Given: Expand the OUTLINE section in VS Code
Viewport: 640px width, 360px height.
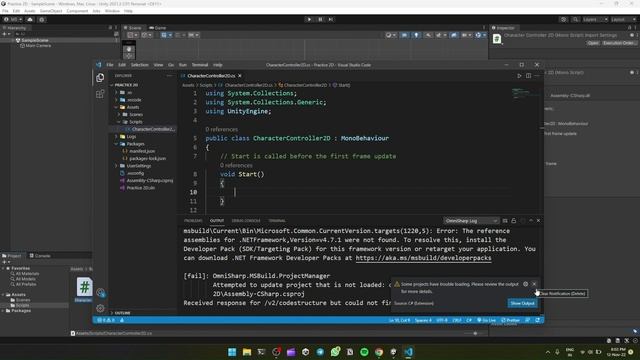Looking at the screenshot, I should pyautogui.click(x=122, y=313).
